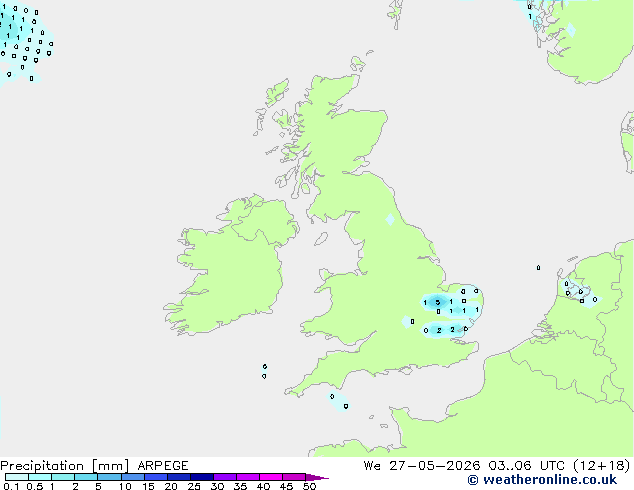This screenshot has height=490, width=634.
Task: Click the purple arrow above 50 mm
Action: tap(317, 477)
